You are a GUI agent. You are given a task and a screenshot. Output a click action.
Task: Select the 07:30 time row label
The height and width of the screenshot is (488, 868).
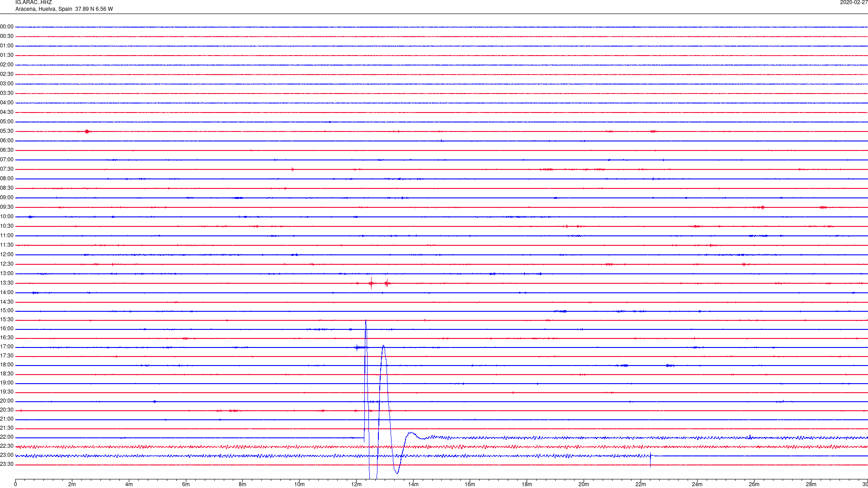7,169
